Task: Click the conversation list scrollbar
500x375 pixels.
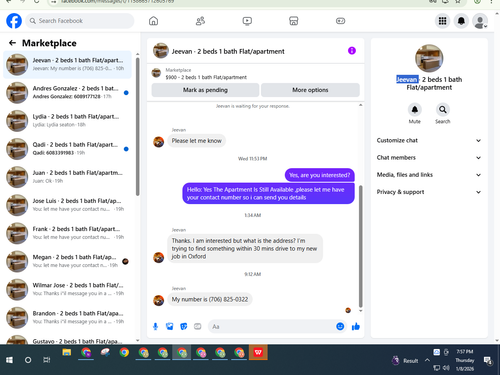Action: pos(138,127)
